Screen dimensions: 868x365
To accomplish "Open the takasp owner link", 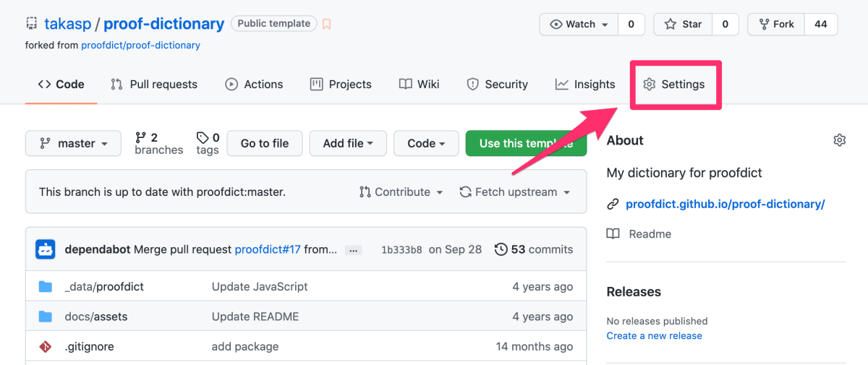I will pyautogui.click(x=67, y=24).
